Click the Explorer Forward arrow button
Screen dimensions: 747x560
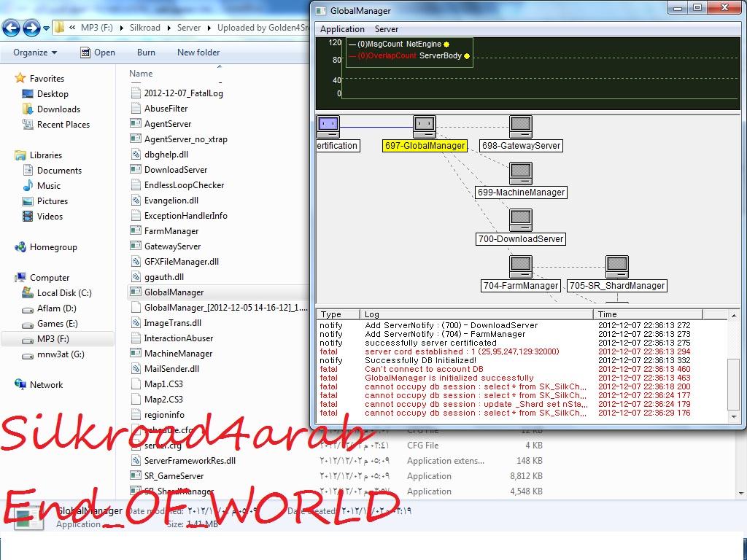pyautogui.click(x=31, y=28)
